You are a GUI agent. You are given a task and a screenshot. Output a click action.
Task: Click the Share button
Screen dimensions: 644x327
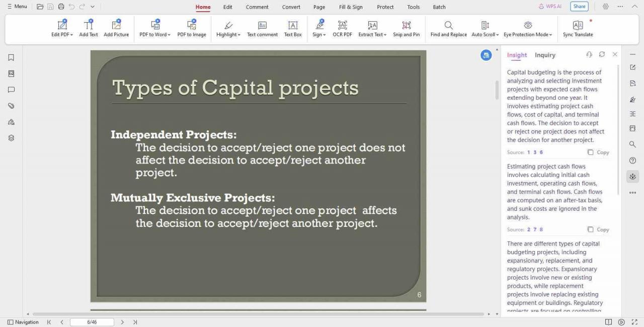tap(579, 6)
